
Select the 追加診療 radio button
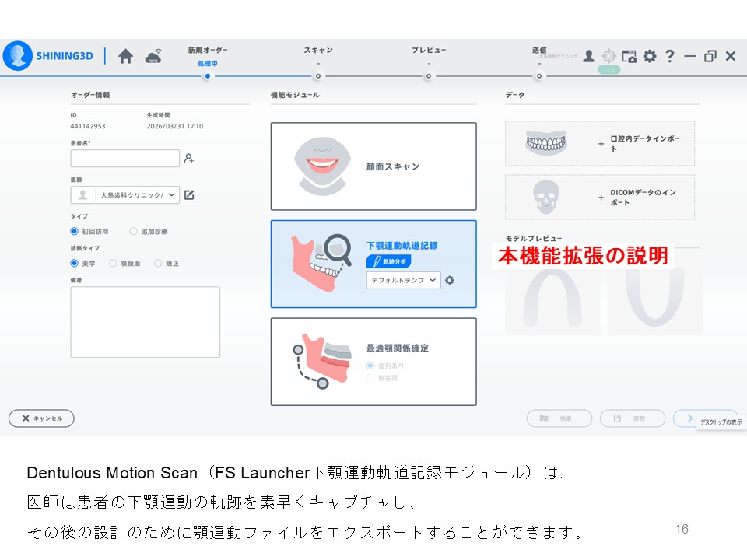click(134, 231)
